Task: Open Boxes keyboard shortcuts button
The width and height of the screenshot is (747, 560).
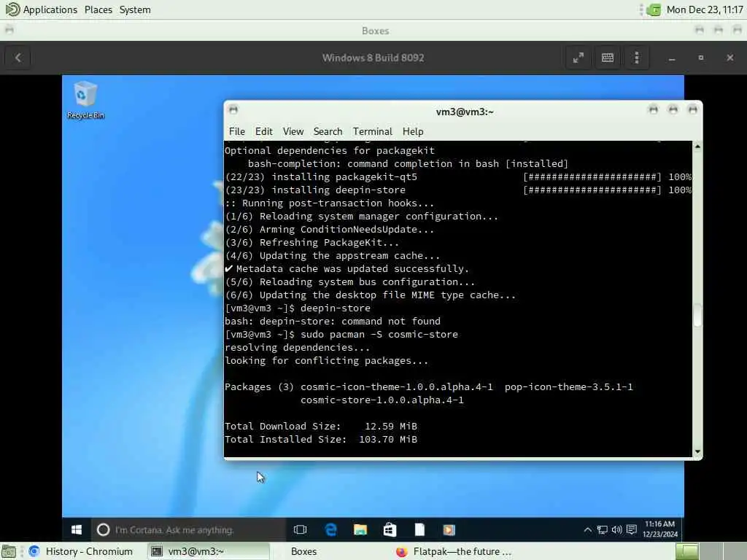Action: (x=608, y=58)
